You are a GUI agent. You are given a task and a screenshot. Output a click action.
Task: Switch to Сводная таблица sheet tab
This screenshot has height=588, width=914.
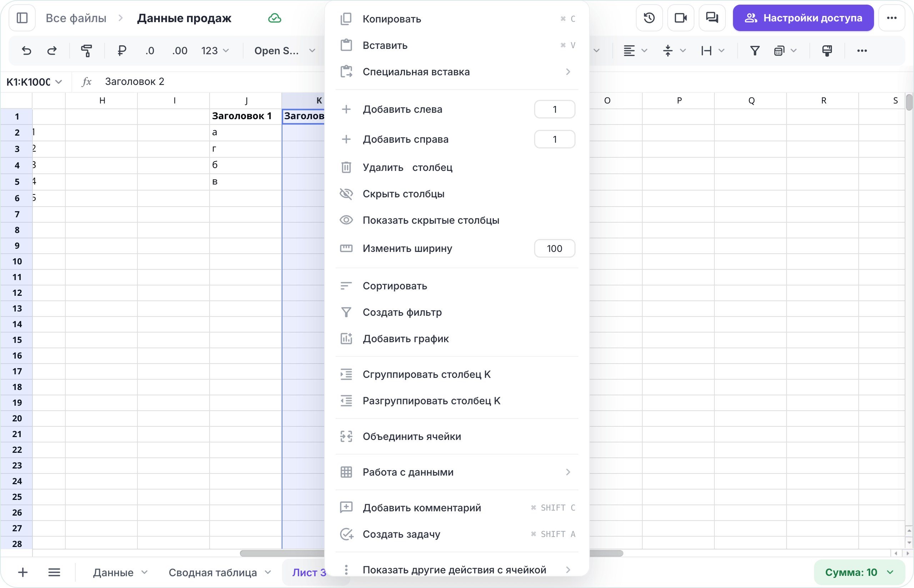pyautogui.click(x=213, y=572)
